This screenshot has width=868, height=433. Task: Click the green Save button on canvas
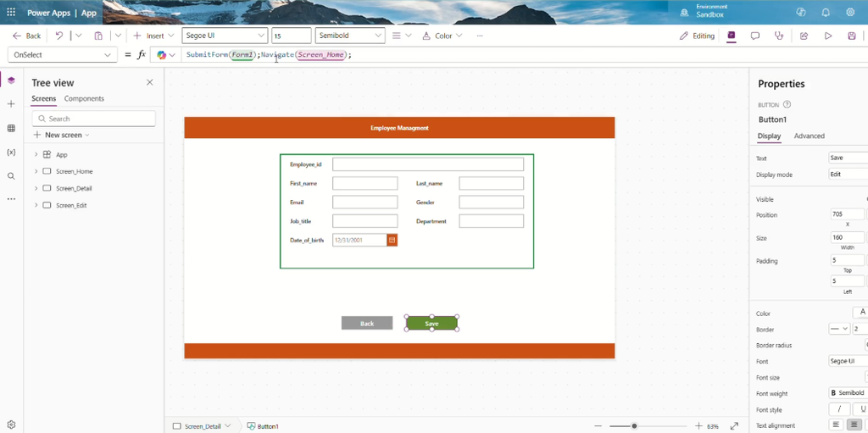pyautogui.click(x=431, y=324)
